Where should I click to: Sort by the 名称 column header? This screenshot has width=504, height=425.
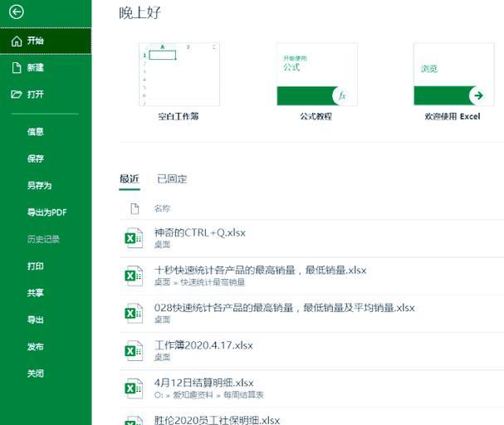(162, 208)
